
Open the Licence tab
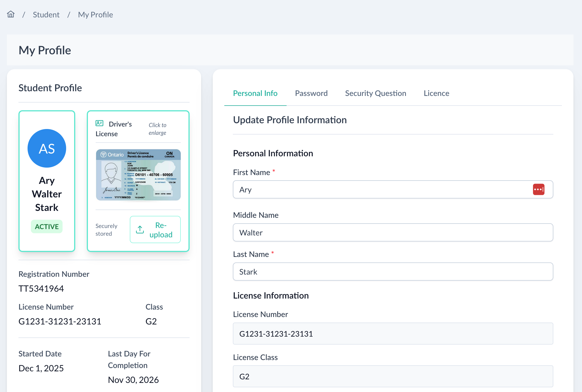pos(436,93)
